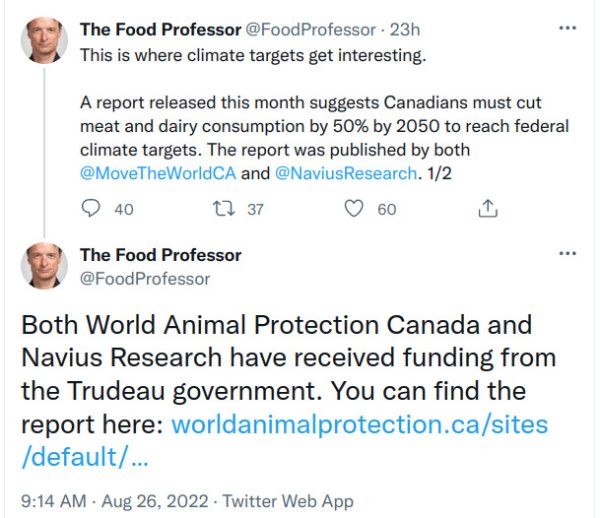Click the top Food Professor avatar

[x=44, y=40]
